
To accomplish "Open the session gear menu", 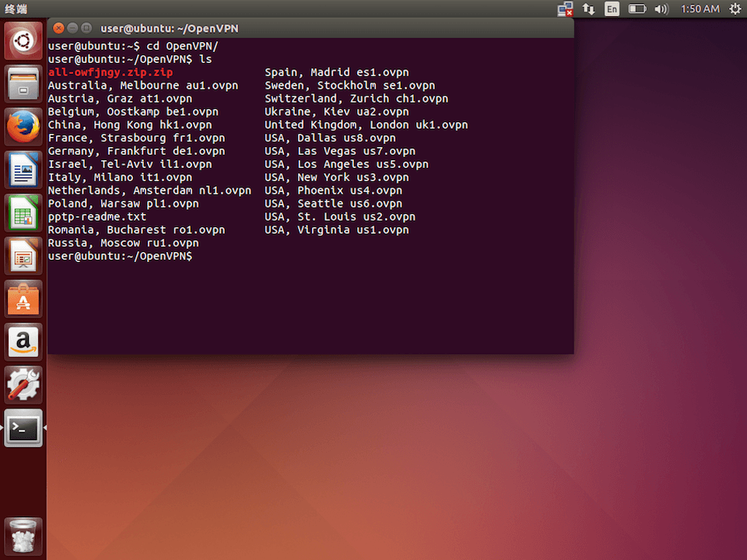I will [735, 9].
